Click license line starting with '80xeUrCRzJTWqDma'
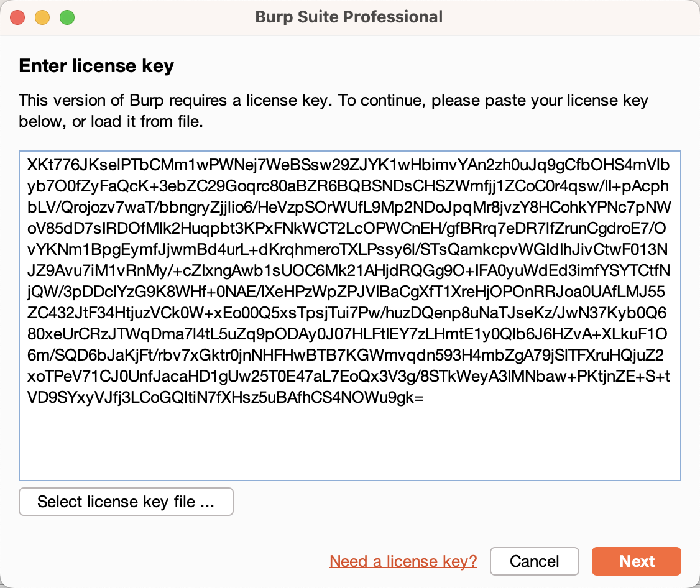Image resolution: width=700 pixels, height=588 pixels. [348, 334]
